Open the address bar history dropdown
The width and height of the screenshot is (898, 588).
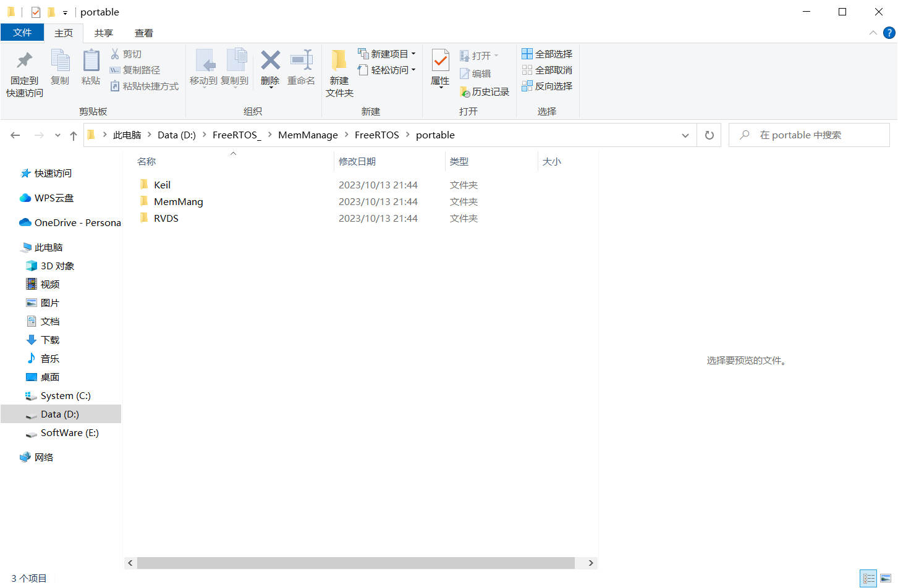[685, 135]
